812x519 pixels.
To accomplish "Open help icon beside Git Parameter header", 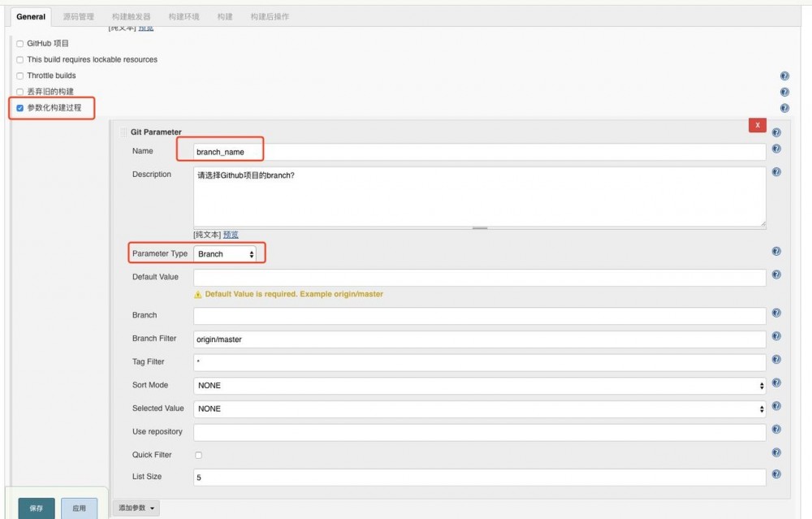I will tap(776, 132).
